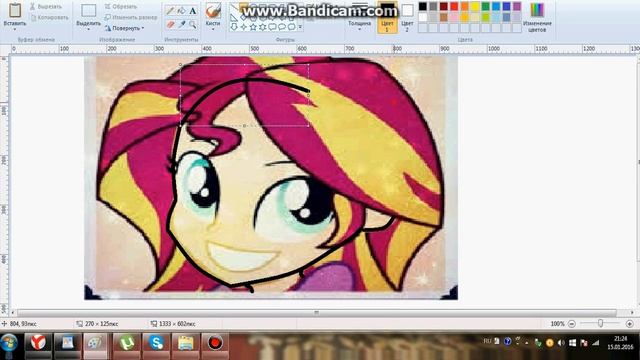Click selection top-left resize handle
This screenshot has width=640, height=360.
[180, 64]
